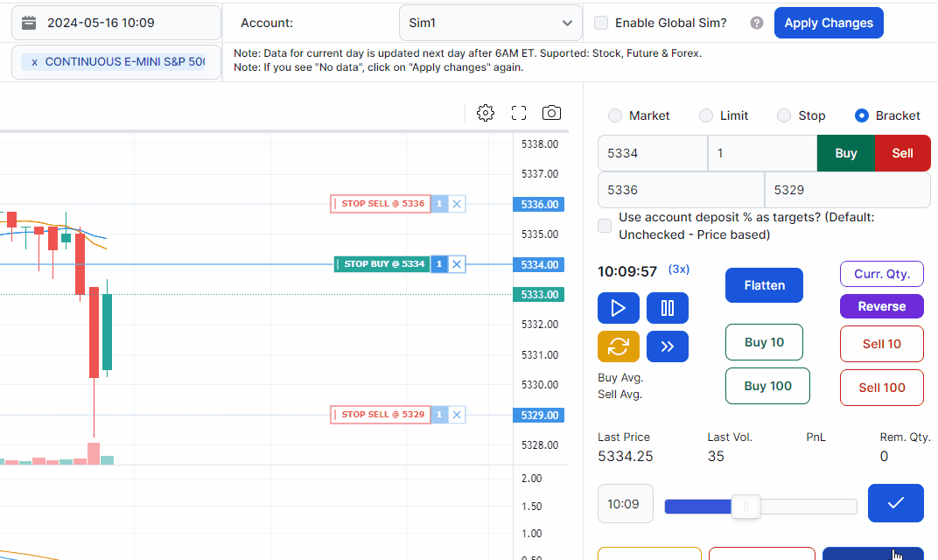Click the play replay button
This screenshot has height=560, width=938.
tap(619, 308)
